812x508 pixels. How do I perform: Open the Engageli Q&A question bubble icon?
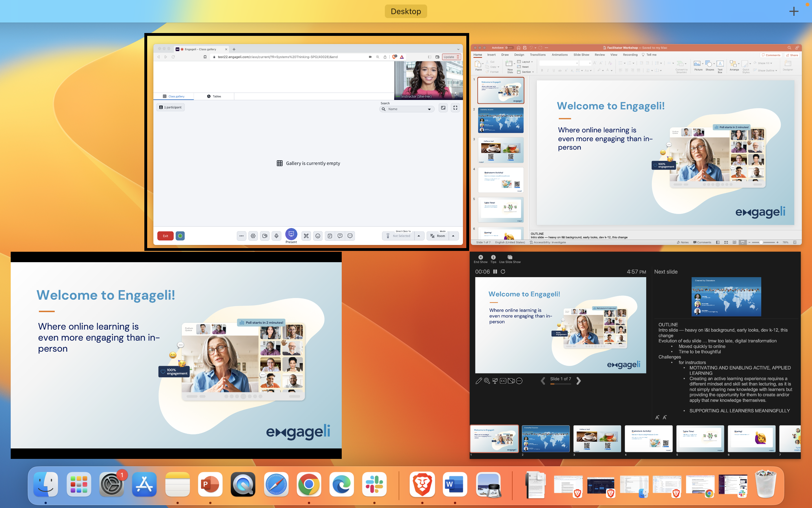[340, 236]
